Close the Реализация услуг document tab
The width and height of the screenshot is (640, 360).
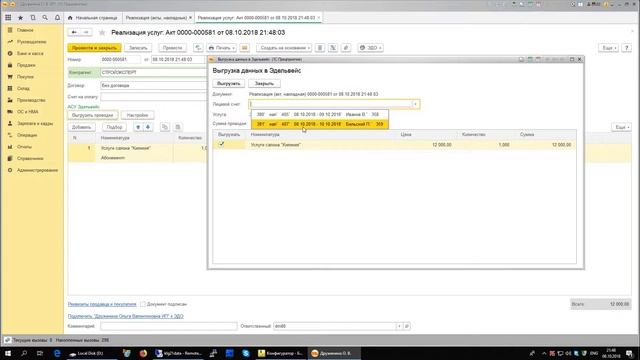[319, 18]
